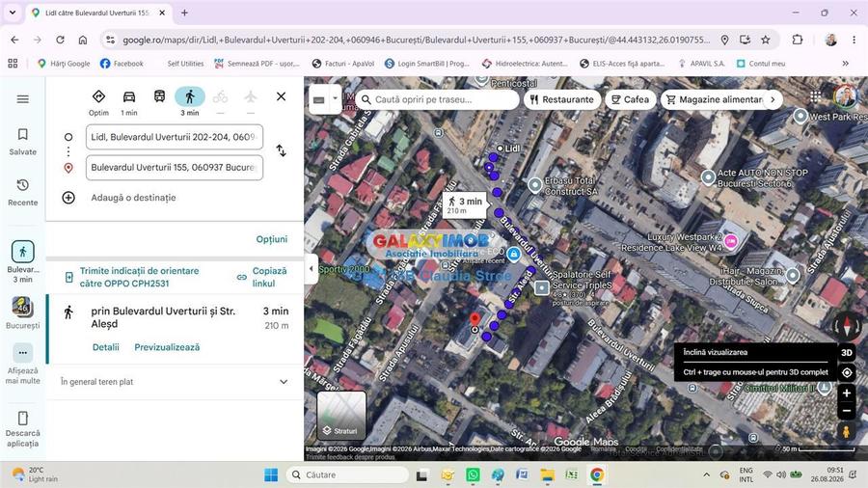Open Opțiuni route options
The width and height of the screenshot is (868, 488).
pos(272,239)
